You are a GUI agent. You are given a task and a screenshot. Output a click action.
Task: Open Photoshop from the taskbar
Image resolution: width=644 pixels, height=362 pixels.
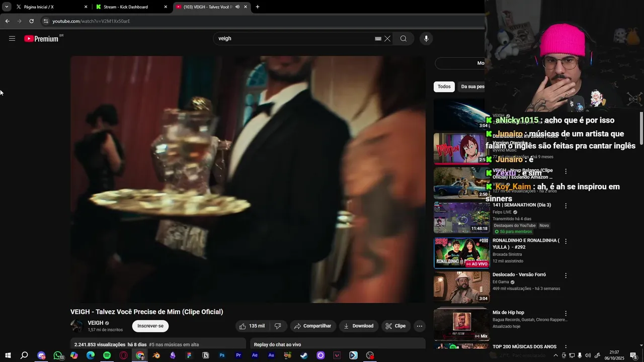coord(222,355)
